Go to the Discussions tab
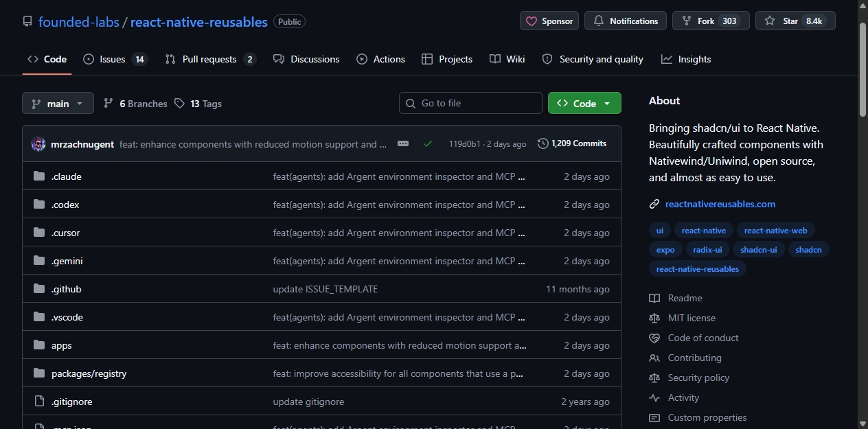This screenshot has height=429, width=868. tap(306, 59)
